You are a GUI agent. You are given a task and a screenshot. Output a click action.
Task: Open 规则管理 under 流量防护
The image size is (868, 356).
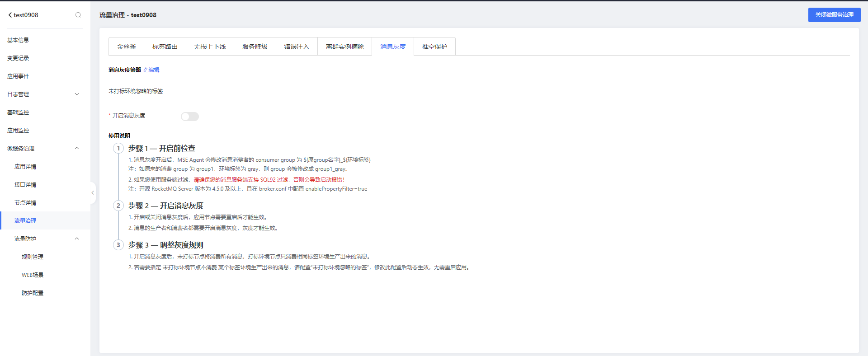(x=33, y=257)
